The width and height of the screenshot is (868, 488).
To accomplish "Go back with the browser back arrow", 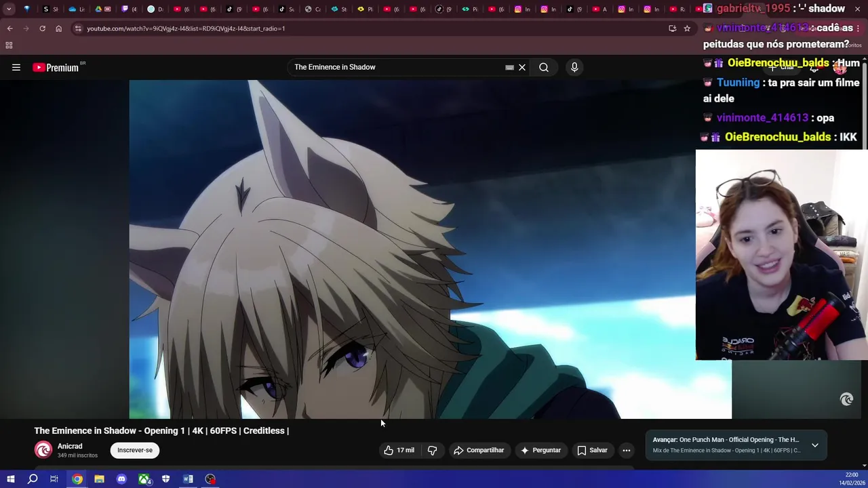I will click(x=9, y=28).
